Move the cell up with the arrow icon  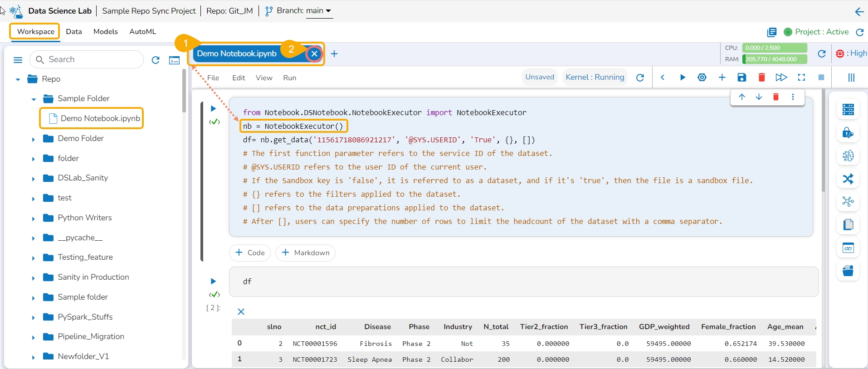click(x=742, y=97)
